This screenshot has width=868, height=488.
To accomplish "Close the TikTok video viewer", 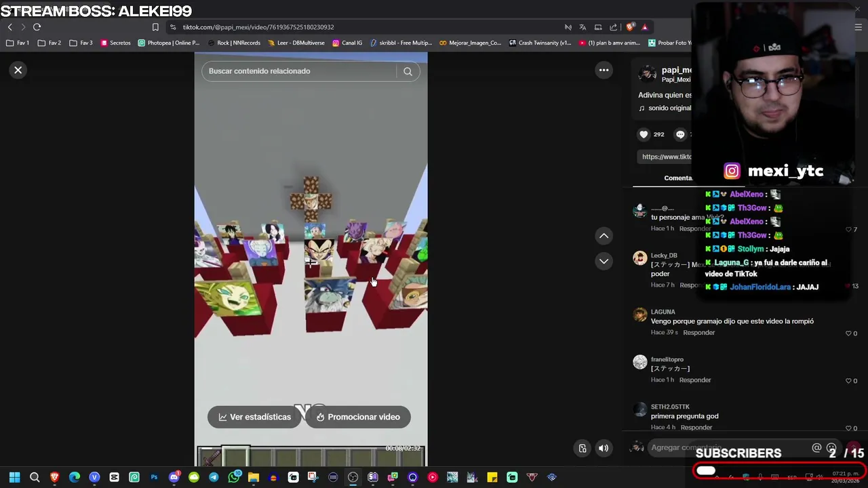I will tap(18, 70).
